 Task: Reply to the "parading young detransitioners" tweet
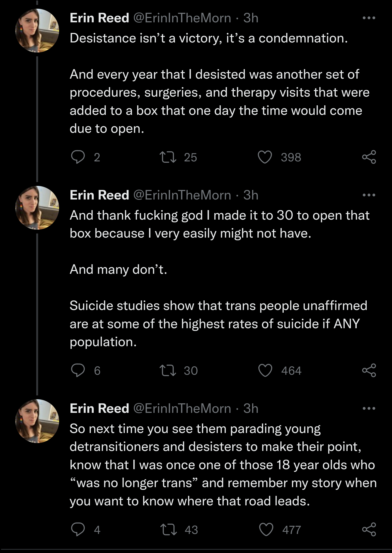78,529
